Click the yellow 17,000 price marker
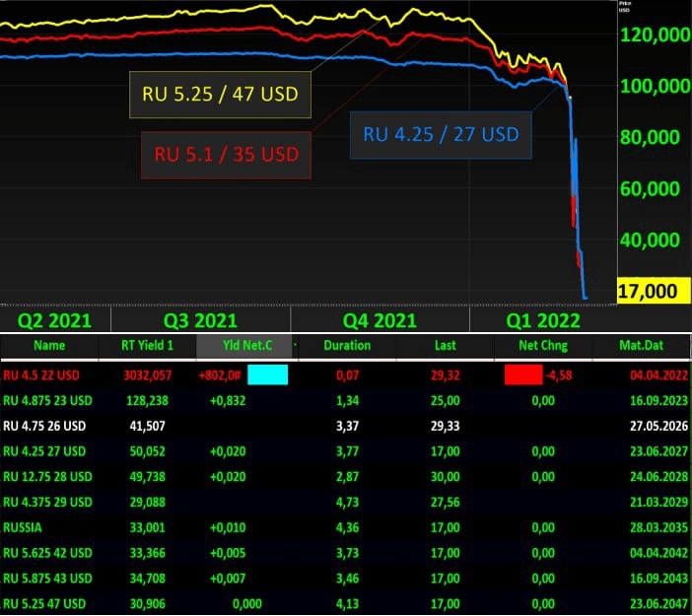 [x=654, y=291]
